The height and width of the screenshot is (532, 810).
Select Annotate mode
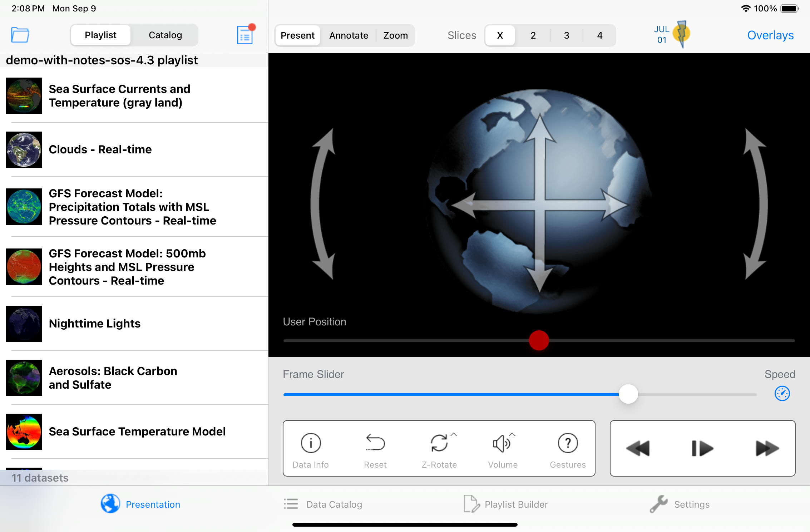tap(349, 35)
